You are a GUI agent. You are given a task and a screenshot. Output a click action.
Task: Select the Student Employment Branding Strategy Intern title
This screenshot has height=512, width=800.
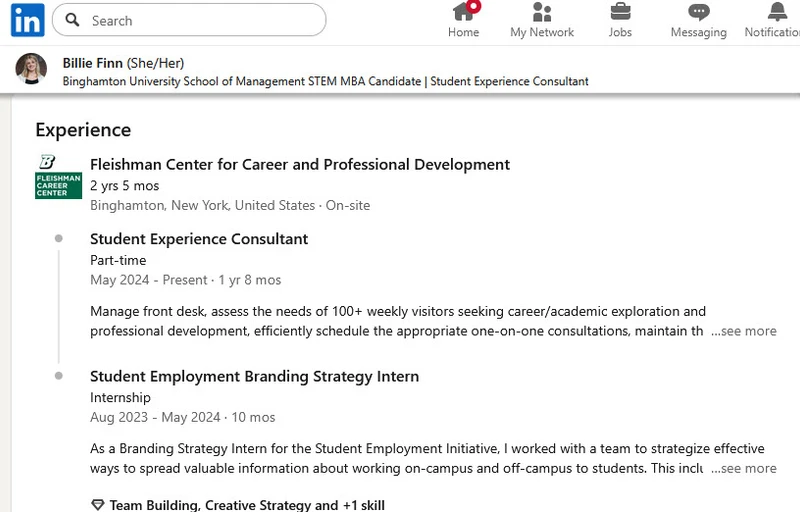255,376
